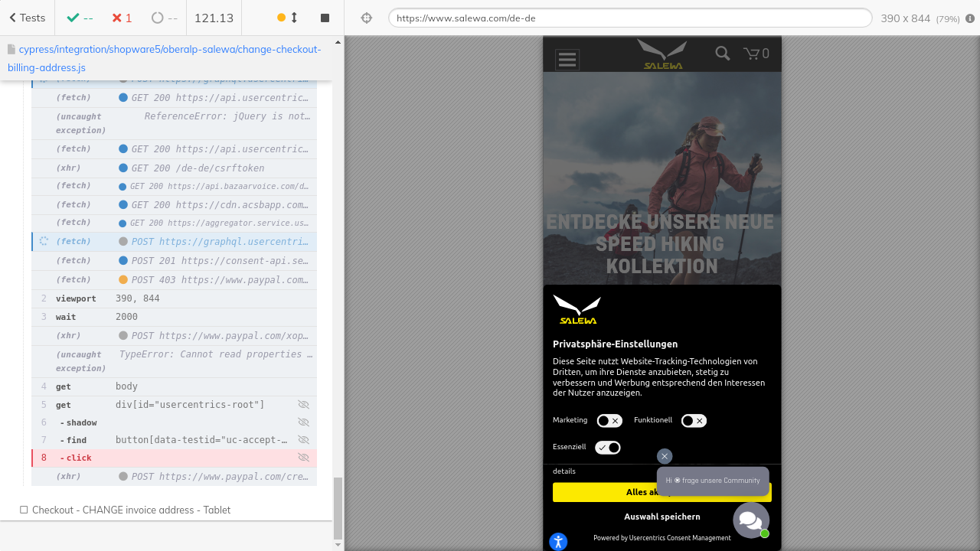Click the search magnifier icon
The image size is (980, 551).
coord(722,53)
